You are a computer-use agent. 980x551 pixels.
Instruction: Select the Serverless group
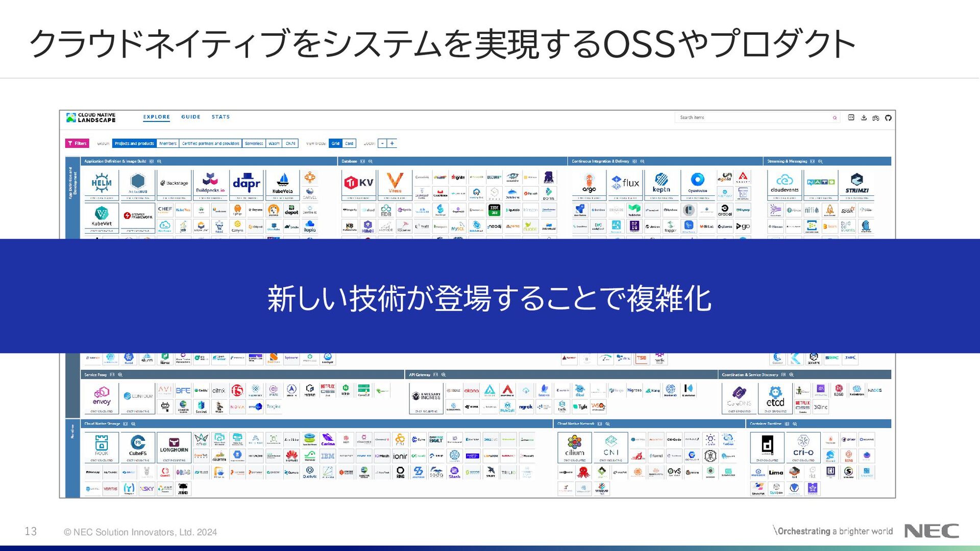click(254, 143)
